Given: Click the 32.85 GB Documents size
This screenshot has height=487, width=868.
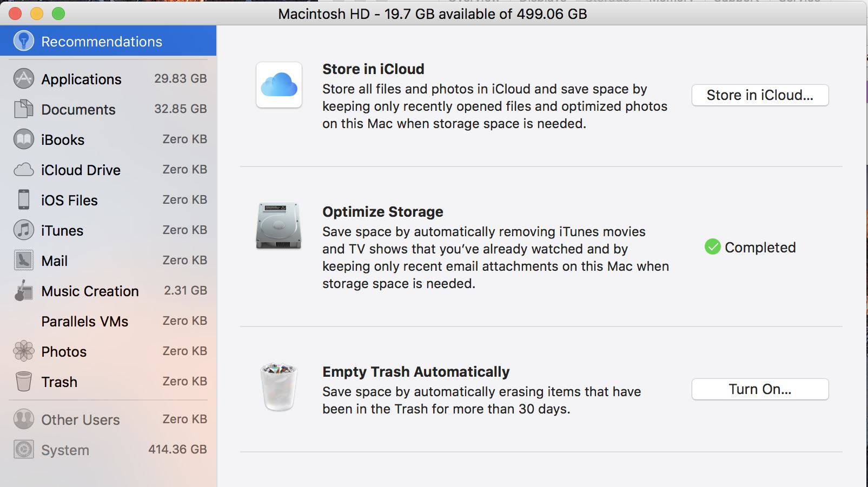Looking at the screenshot, I should pos(181,109).
